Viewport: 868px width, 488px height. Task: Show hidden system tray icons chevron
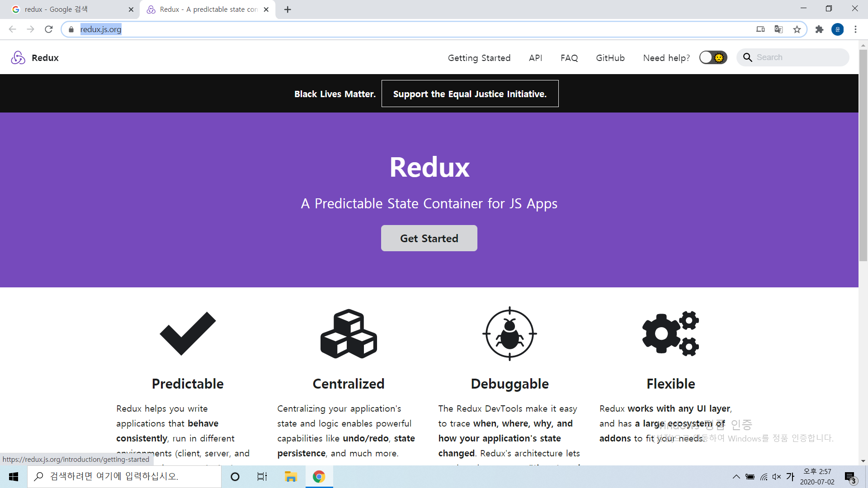click(736, 477)
